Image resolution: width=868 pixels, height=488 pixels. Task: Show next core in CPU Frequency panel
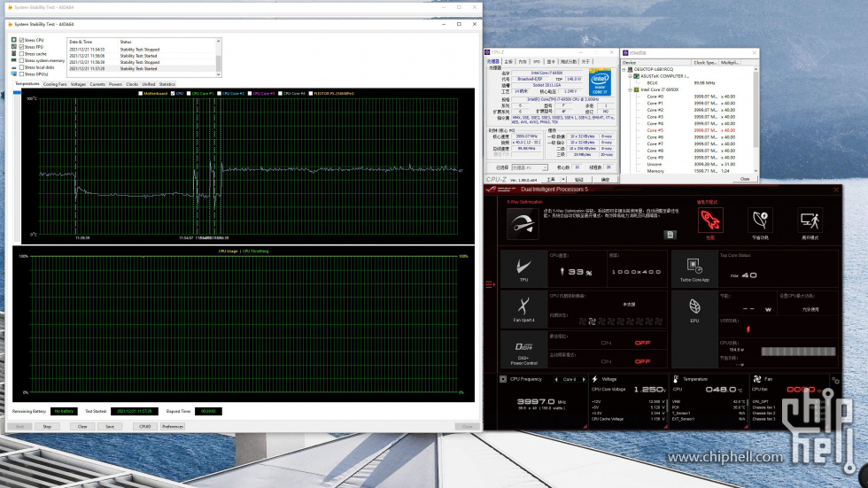click(x=584, y=380)
